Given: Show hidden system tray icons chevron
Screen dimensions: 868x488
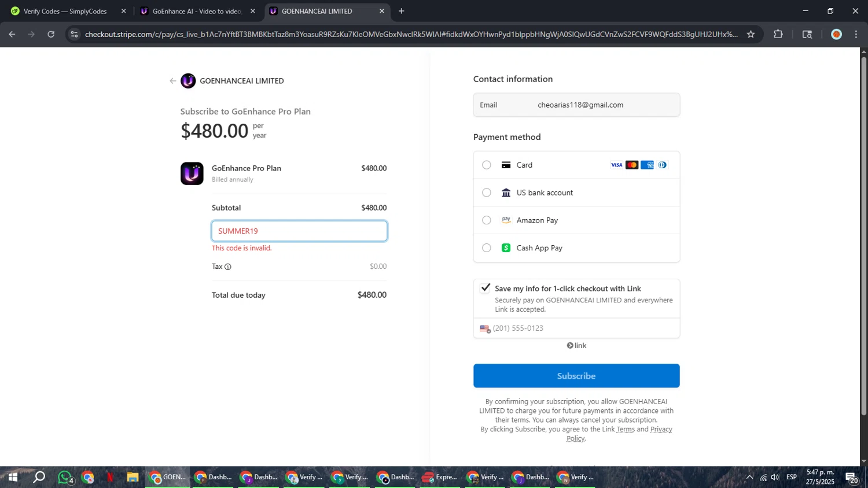Looking at the screenshot, I should coord(749,477).
